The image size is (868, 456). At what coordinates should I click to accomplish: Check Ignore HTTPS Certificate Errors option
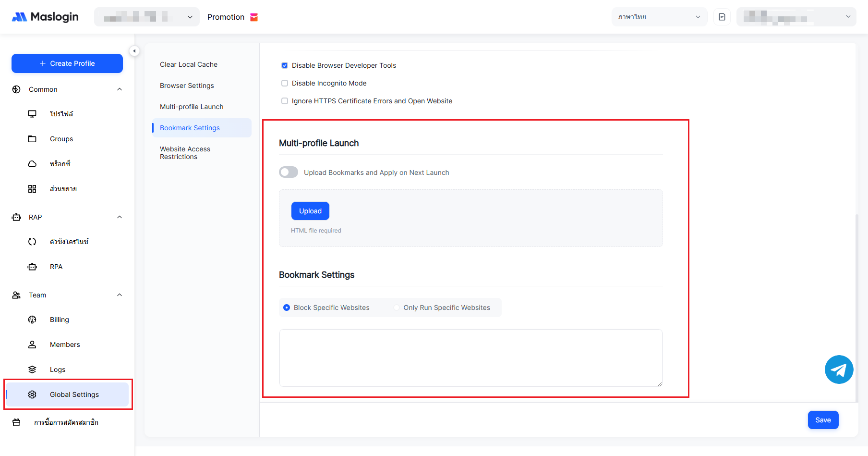(285, 101)
